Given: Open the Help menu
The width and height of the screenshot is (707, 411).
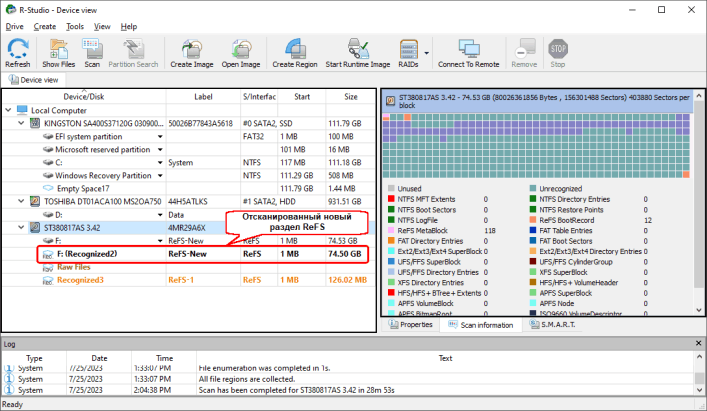Looking at the screenshot, I should coord(129,27).
